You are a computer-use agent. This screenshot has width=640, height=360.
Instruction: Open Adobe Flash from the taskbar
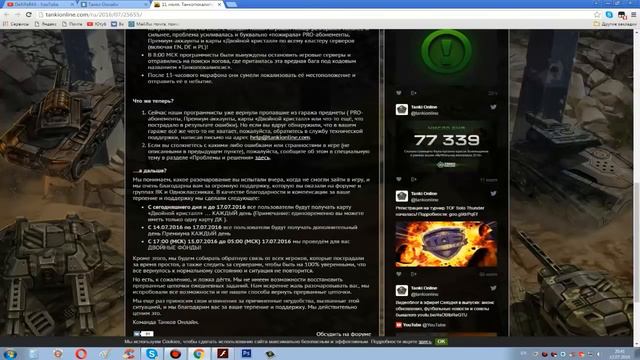[223, 353]
